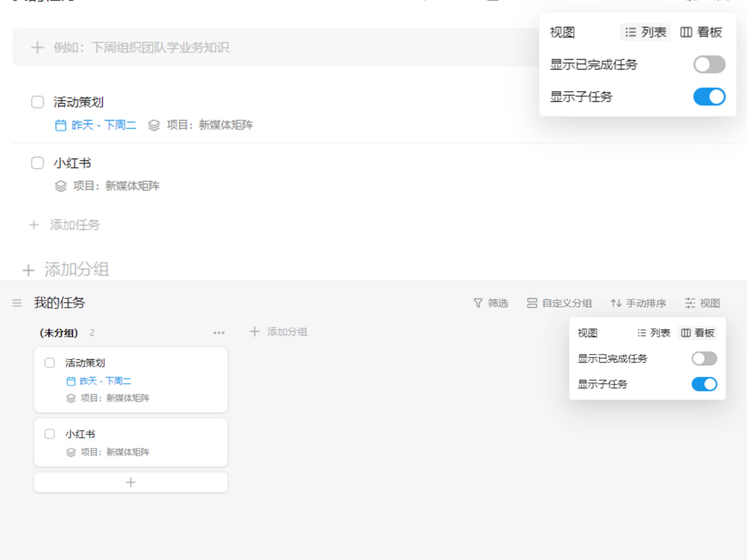This screenshot has height=560, width=747.
Task: Switch to 列表 view in lower popup
Action: point(653,333)
